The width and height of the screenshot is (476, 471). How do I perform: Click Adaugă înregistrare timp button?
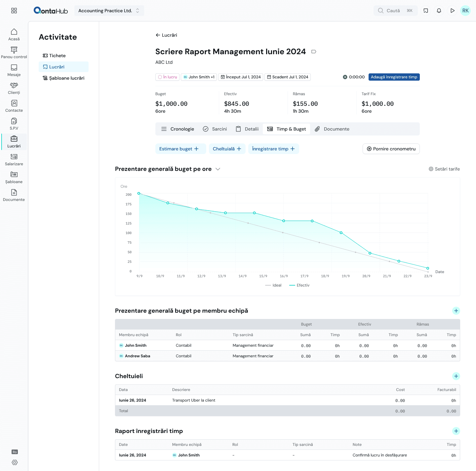pyautogui.click(x=394, y=77)
